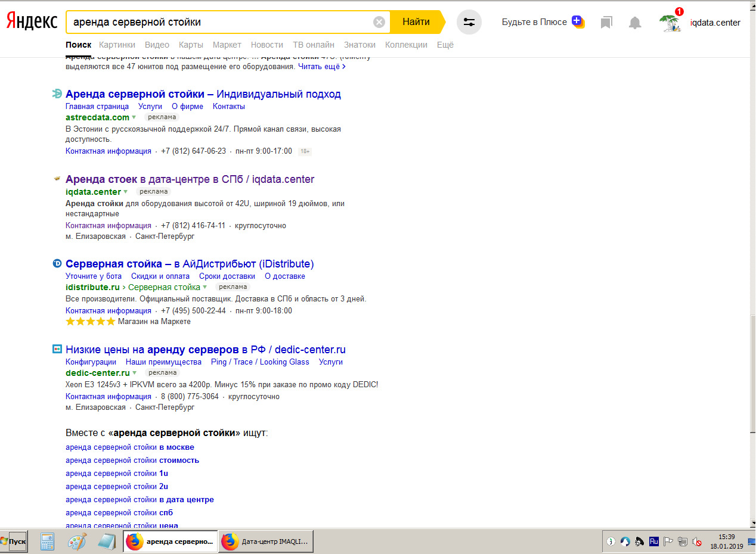The height and width of the screenshot is (554, 756).
Task: Click the muted volume tray icon
Action: (x=698, y=541)
